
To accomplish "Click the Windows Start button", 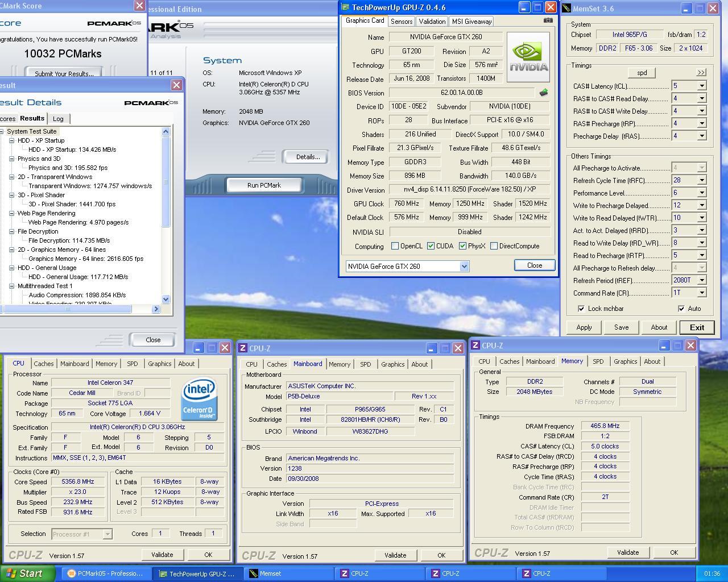I will tap(28, 573).
